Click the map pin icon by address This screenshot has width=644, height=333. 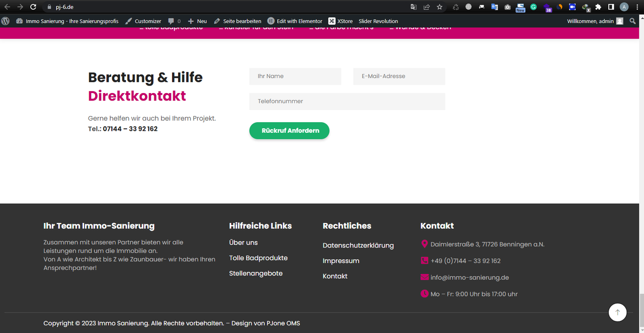(424, 244)
